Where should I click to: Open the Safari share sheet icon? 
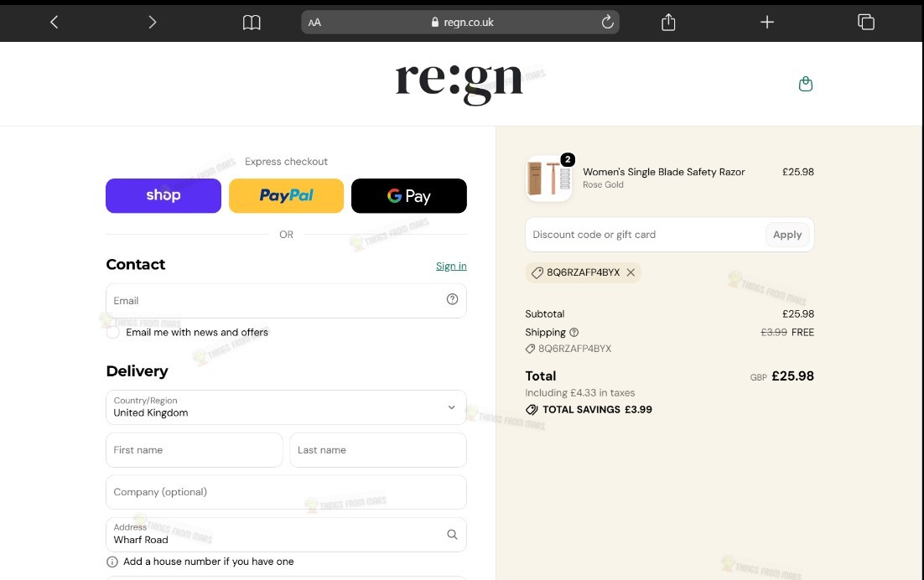[x=668, y=23]
